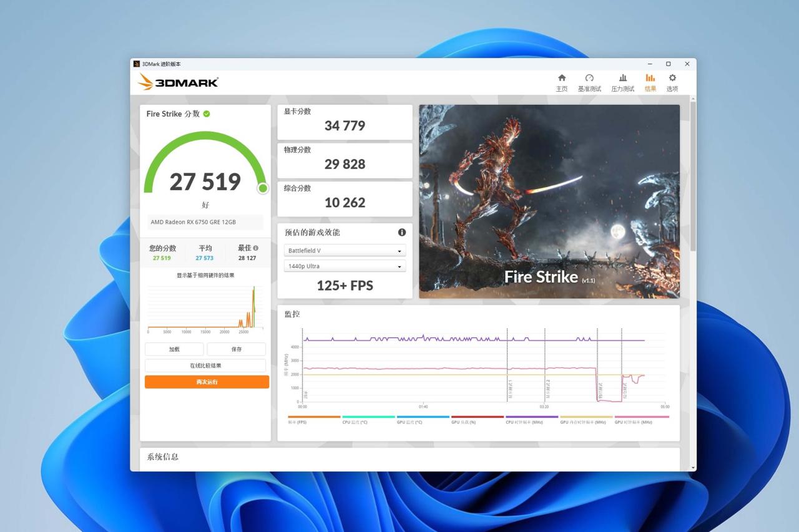Click the scrollbar up arrow
799x532 pixels.
pyautogui.click(x=693, y=99)
